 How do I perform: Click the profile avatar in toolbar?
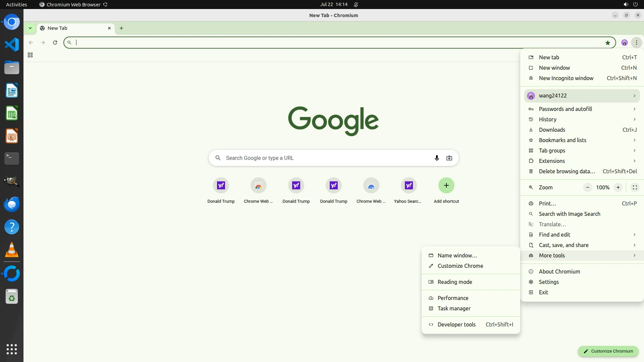[624, 43]
